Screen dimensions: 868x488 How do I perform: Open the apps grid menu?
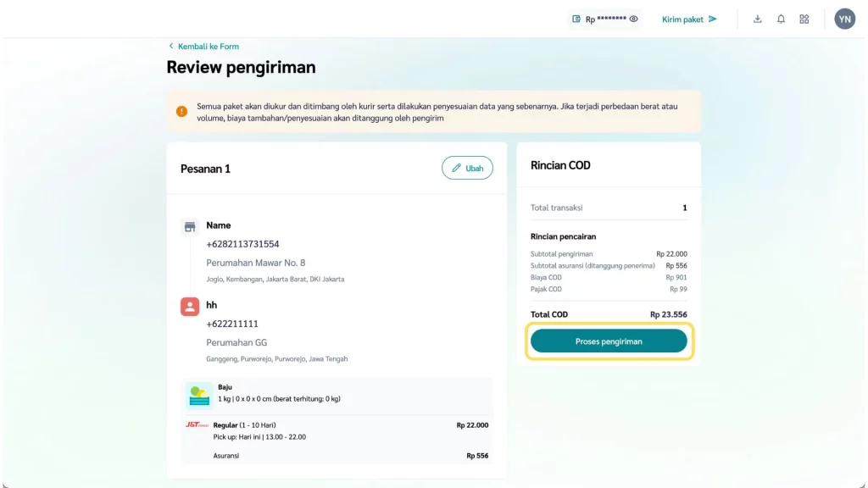coord(804,19)
